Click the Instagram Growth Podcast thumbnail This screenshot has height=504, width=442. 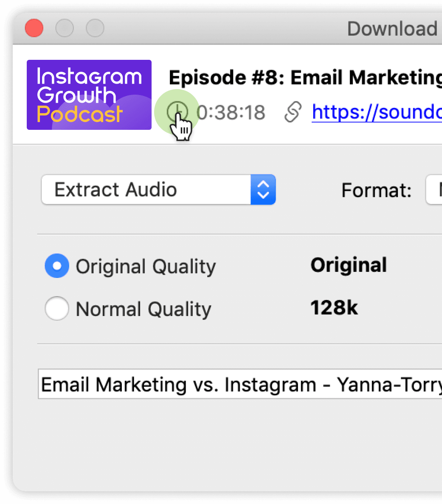pos(89,95)
